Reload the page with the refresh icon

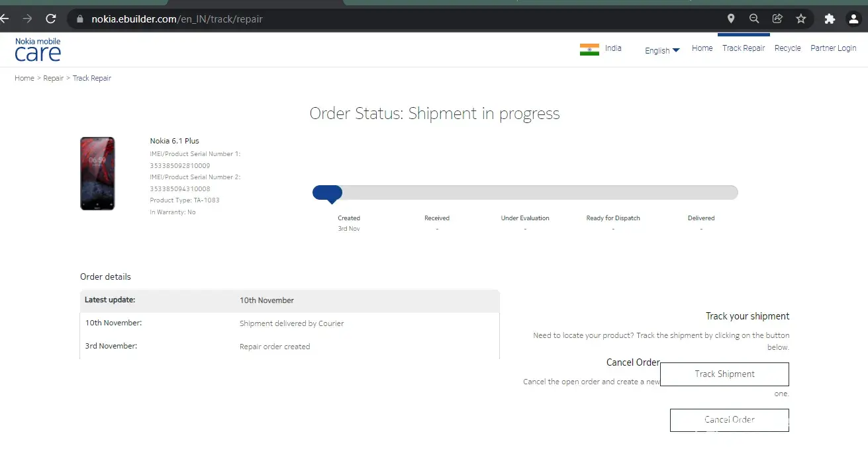(x=51, y=19)
